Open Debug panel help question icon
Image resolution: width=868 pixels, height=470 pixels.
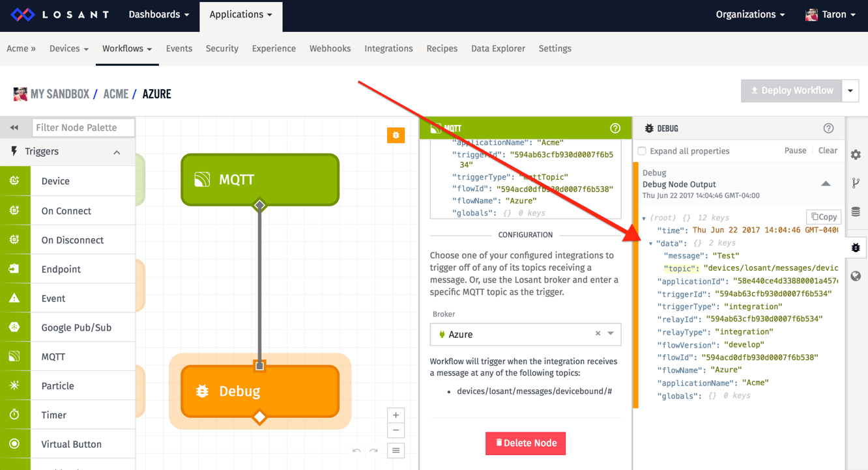[x=828, y=128]
